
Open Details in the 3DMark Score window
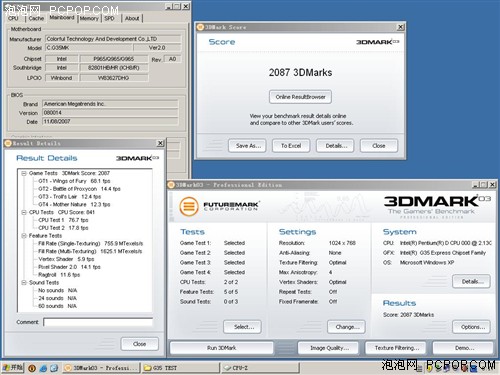(x=335, y=146)
